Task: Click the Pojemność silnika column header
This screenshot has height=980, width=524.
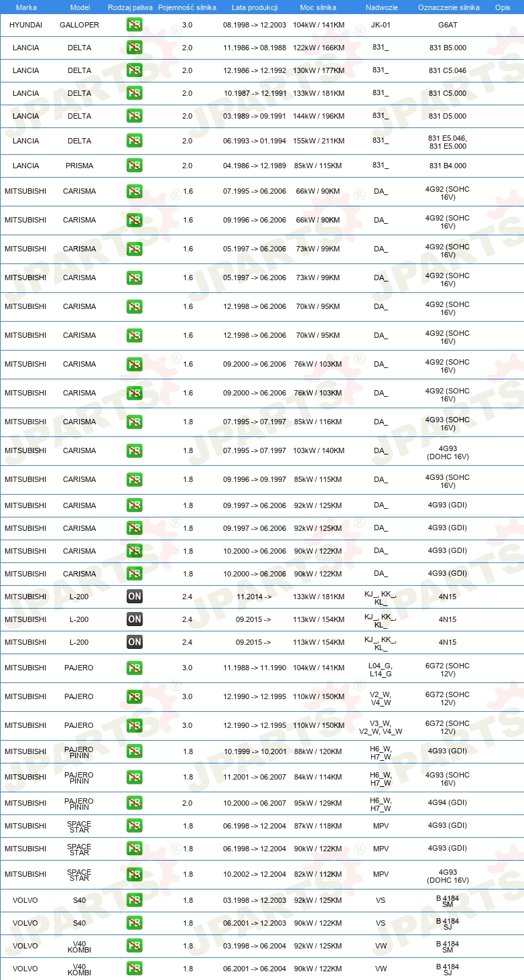Action: 188,7
